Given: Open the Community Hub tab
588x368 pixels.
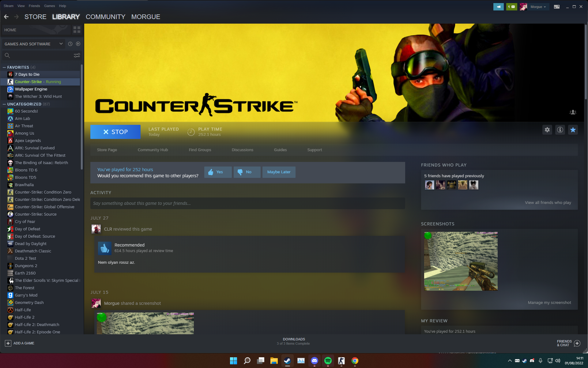Looking at the screenshot, I should click(x=153, y=150).
